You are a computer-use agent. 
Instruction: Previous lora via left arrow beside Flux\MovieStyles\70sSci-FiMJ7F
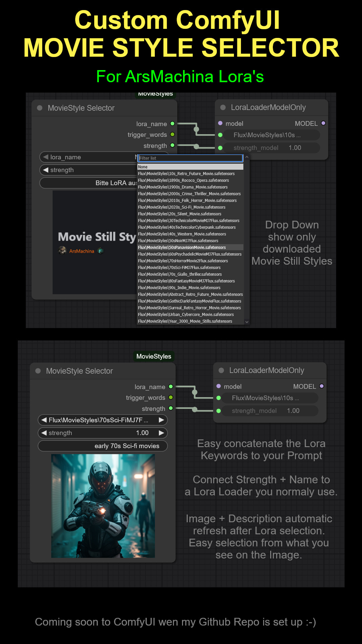[44, 420]
